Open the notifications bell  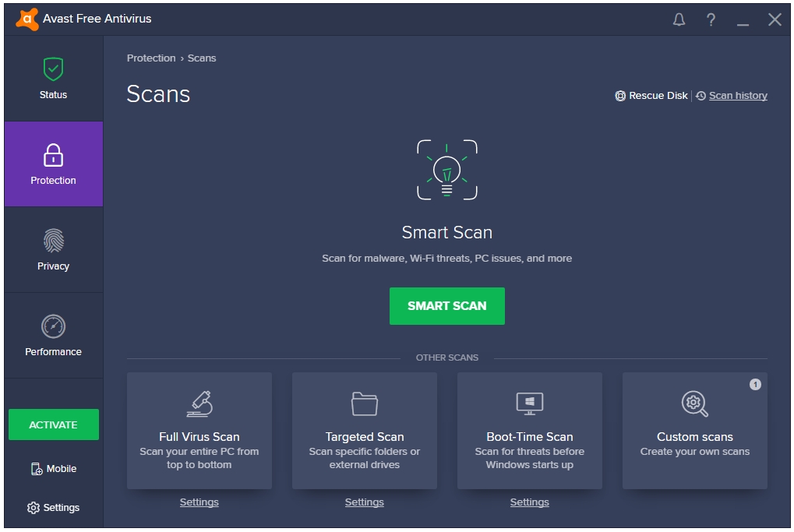[679, 20]
